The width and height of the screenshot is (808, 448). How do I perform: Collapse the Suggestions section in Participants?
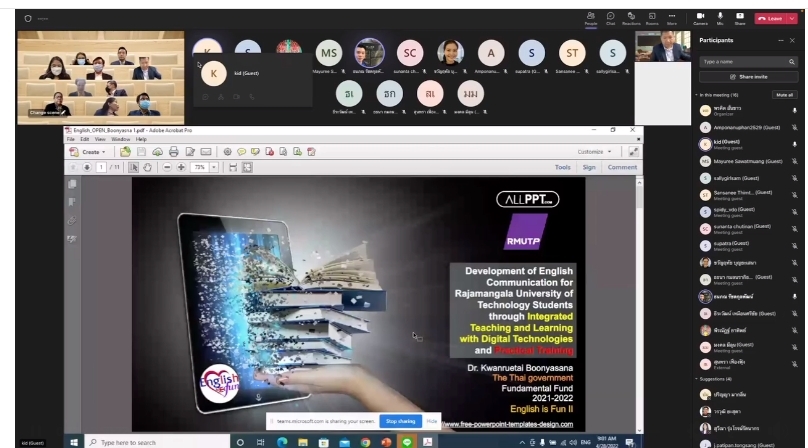(697, 379)
